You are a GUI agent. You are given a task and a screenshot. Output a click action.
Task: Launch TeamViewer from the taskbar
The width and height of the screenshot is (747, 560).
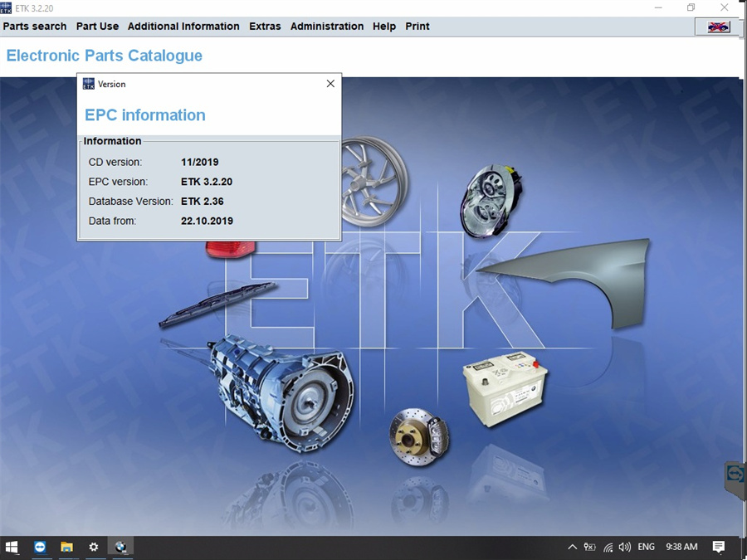click(40, 547)
